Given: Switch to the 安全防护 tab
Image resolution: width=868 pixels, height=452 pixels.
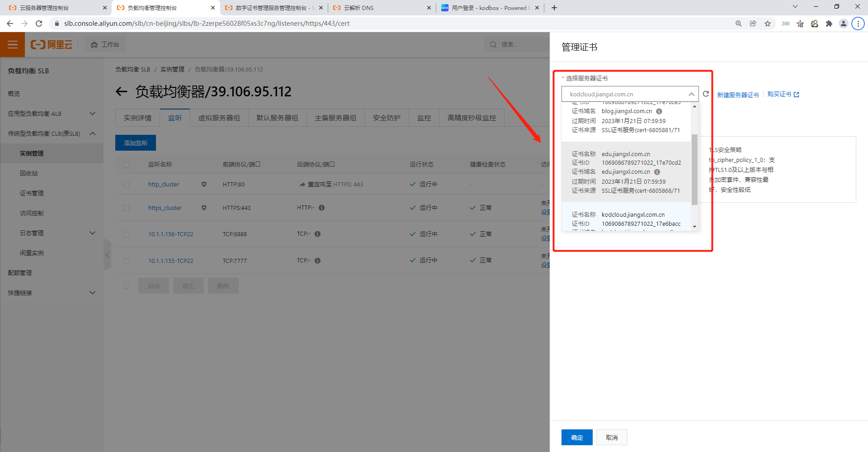Looking at the screenshot, I should point(387,118).
